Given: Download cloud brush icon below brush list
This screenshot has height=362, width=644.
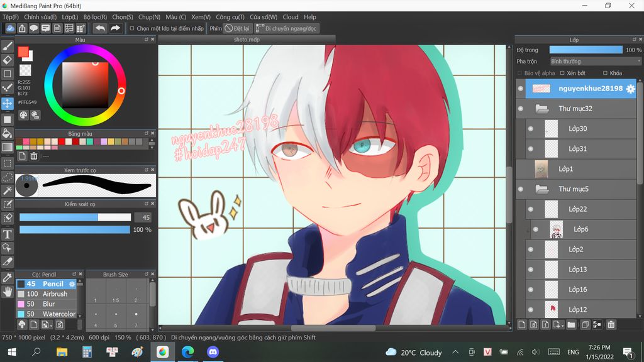Looking at the screenshot, I should pos(22,325).
